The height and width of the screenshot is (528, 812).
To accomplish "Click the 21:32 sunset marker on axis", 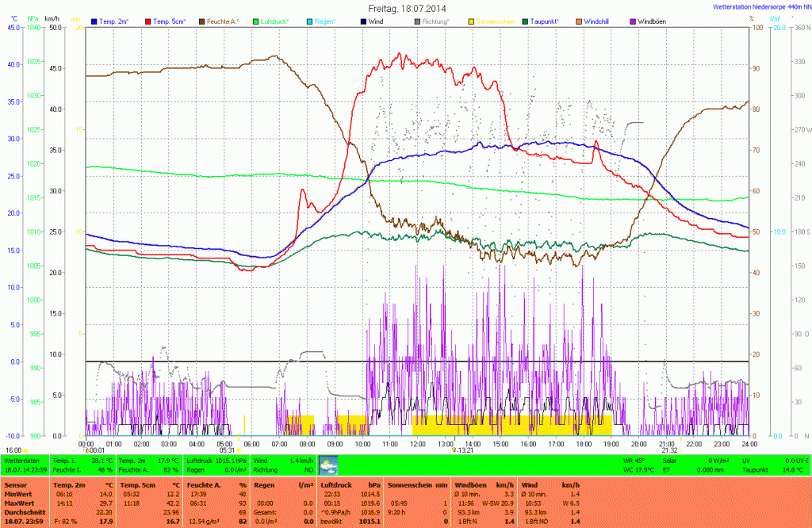I will click(668, 450).
